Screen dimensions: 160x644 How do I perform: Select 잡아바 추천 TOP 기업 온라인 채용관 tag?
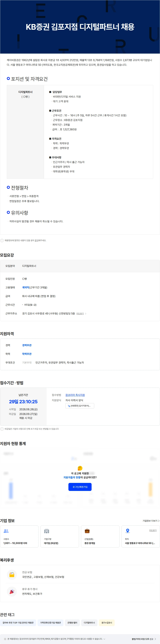18,622
